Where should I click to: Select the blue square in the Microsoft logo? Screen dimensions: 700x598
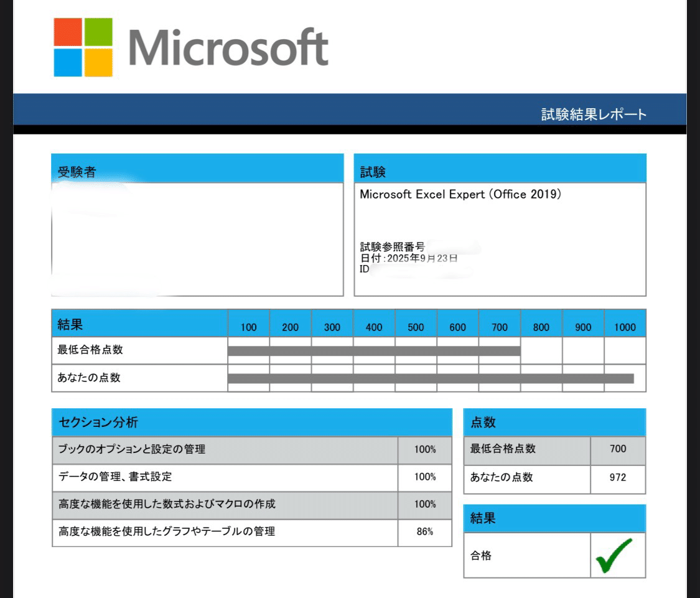click(67, 62)
